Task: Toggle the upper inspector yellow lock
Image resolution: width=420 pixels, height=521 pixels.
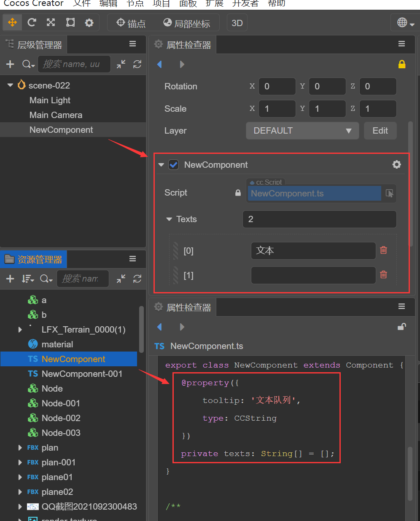Action: tap(402, 64)
